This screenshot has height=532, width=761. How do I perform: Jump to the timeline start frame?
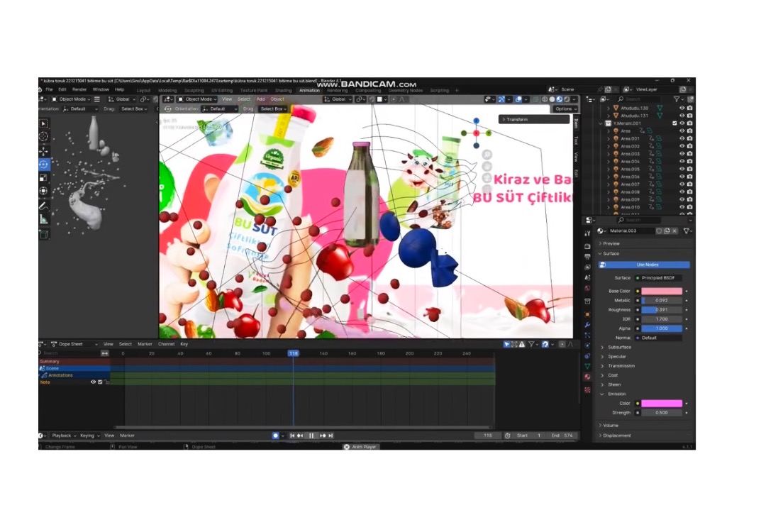click(x=292, y=436)
